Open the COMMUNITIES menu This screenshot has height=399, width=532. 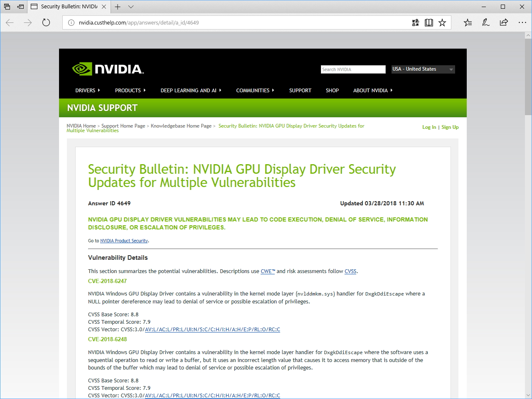[255, 91]
